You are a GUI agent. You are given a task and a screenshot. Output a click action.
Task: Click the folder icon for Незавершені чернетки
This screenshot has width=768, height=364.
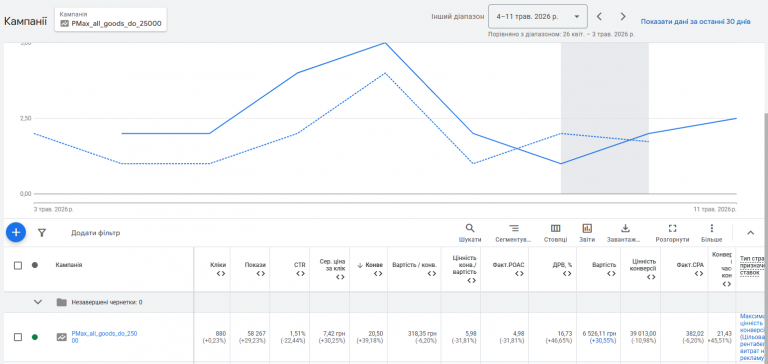(x=61, y=302)
